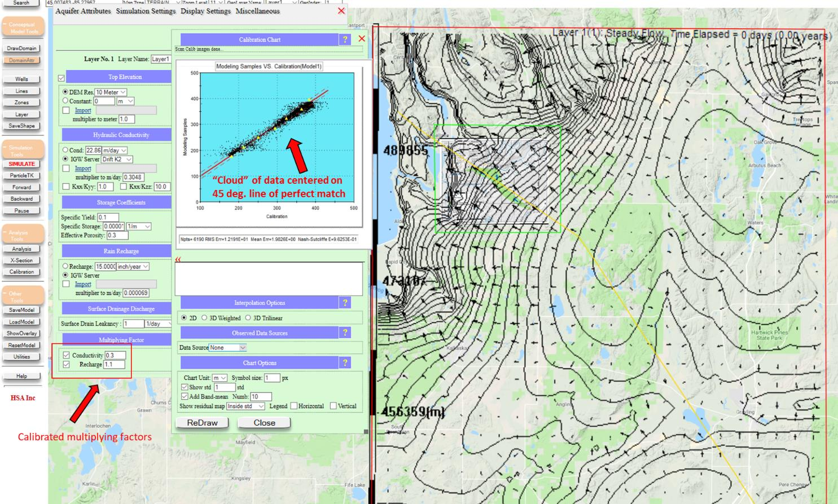Image resolution: width=838 pixels, height=504 pixels.
Task: Click the SaveModel button
Action: (x=21, y=310)
